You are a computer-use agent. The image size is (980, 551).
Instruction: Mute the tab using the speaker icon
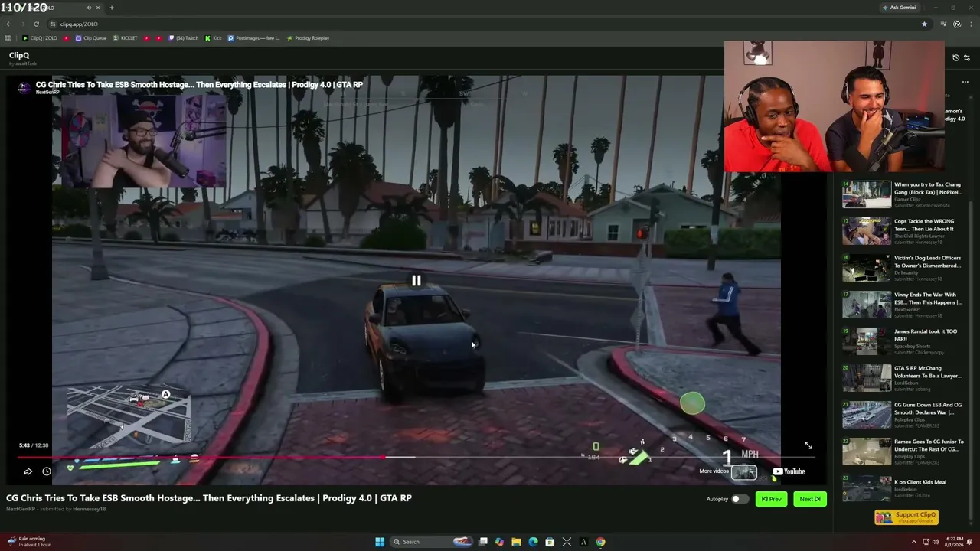(89, 8)
